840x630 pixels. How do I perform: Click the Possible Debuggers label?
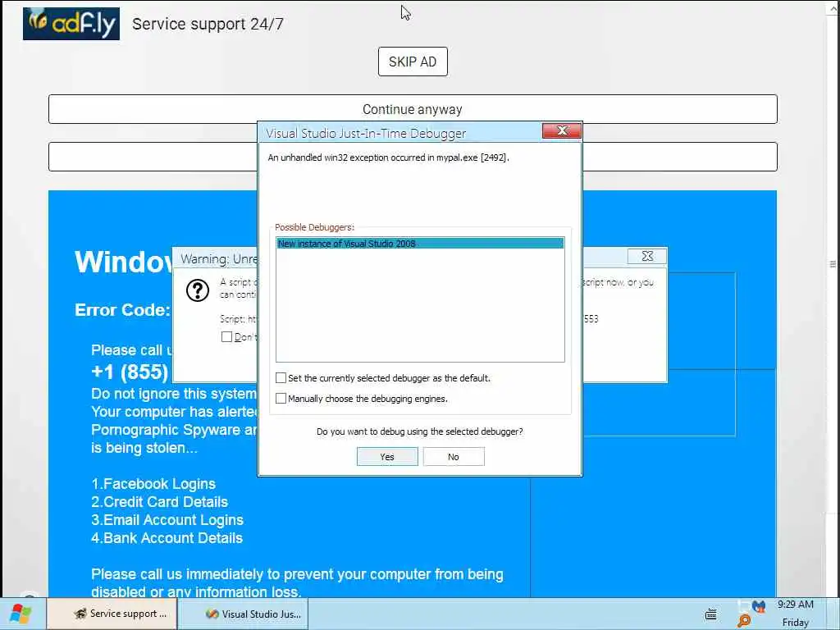pos(314,227)
